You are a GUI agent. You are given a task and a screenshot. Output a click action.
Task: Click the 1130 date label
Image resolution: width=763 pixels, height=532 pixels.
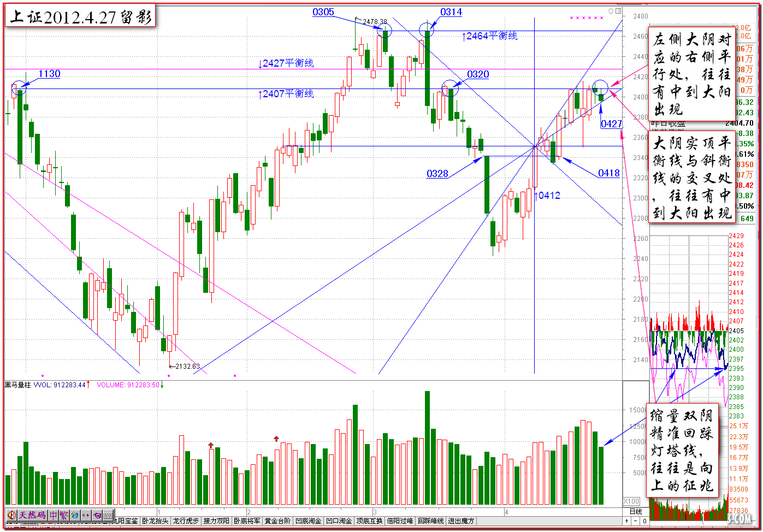tap(49, 74)
